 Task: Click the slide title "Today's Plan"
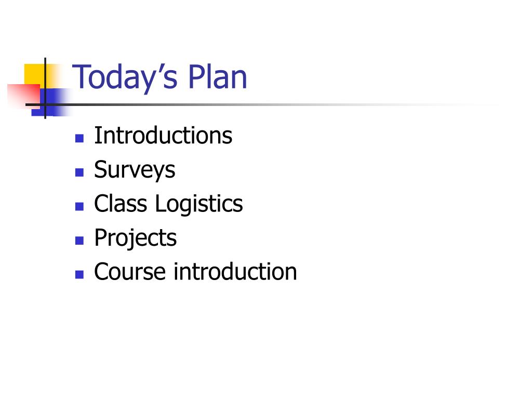[159, 78]
